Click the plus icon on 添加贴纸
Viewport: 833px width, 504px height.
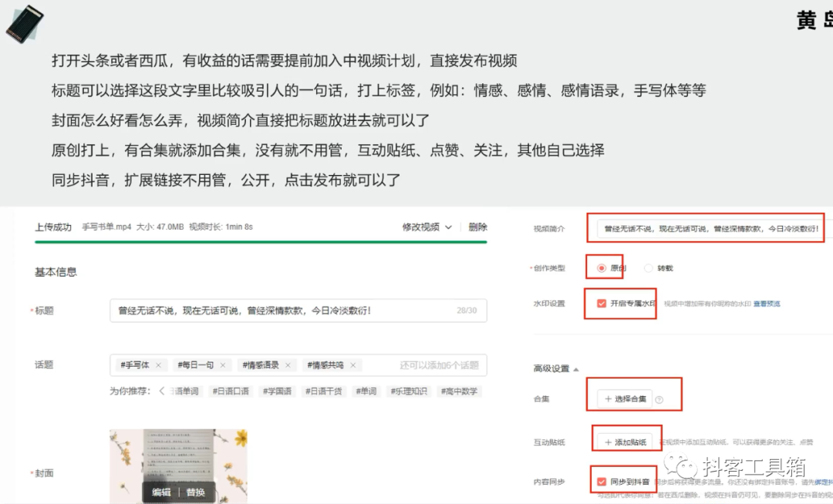[x=608, y=441]
